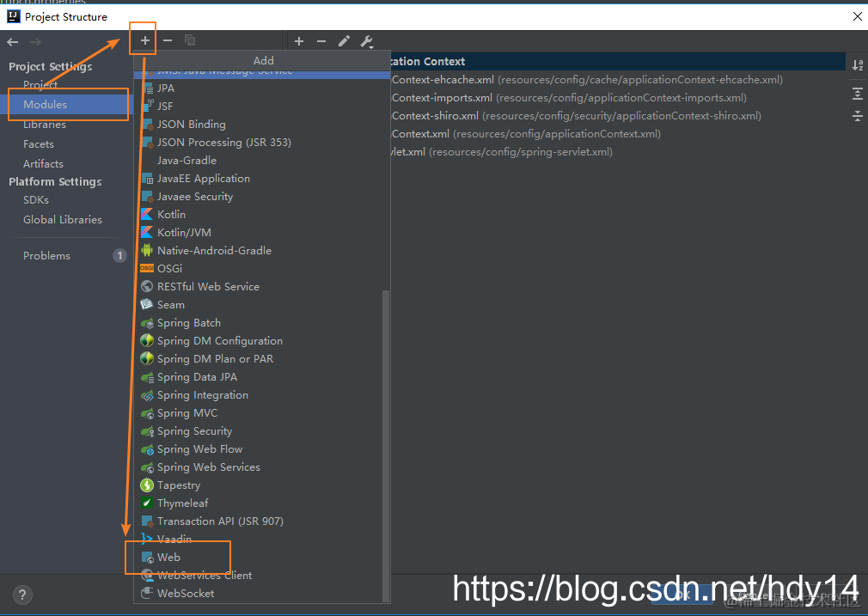Click the pencil edit icon
The height and width of the screenshot is (616, 868).
pyautogui.click(x=344, y=41)
